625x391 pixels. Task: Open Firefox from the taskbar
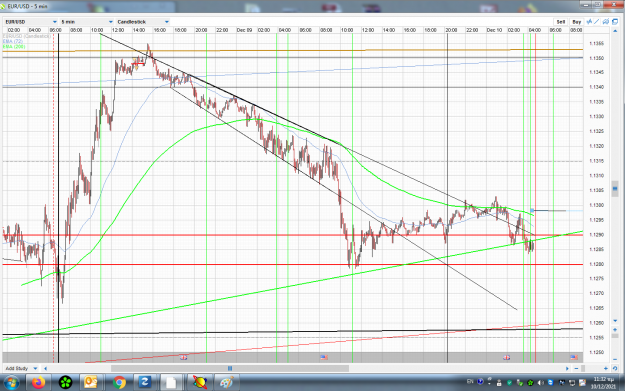point(39,383)
